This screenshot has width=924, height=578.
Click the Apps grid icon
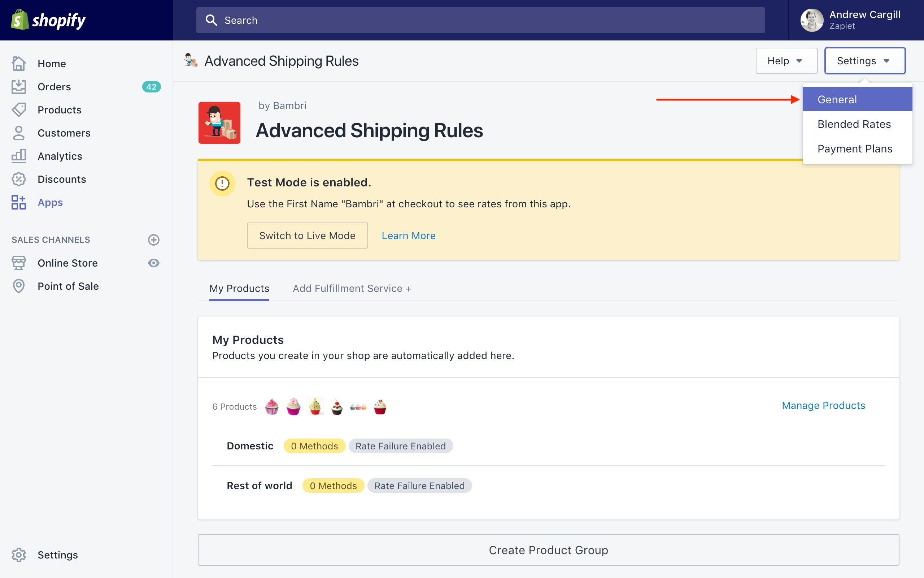tap(19, 202)
